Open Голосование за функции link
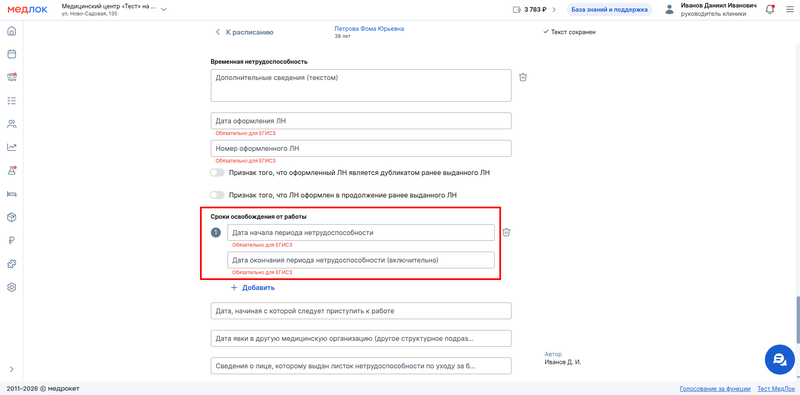Image resolution: width=800 pixels, height=395 pixels. tap(715, 388)
